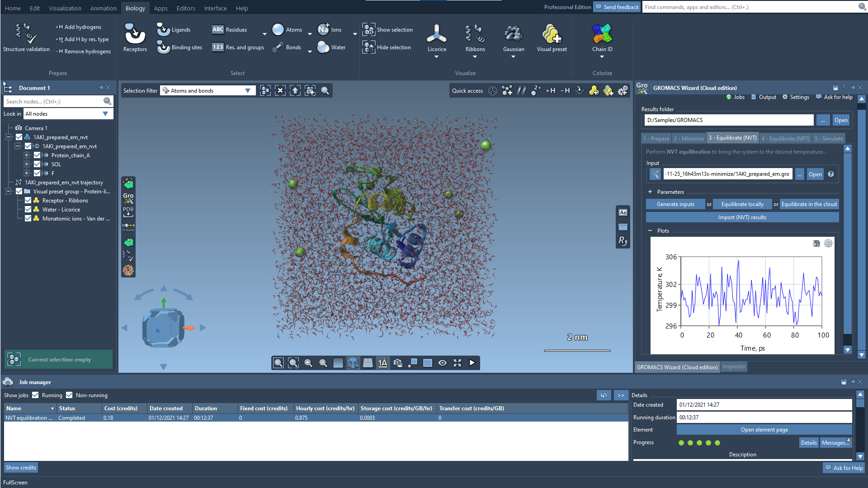Collapse Visual preset group node
This screenshot has width=868, height=488.
(x=8, y=192)
